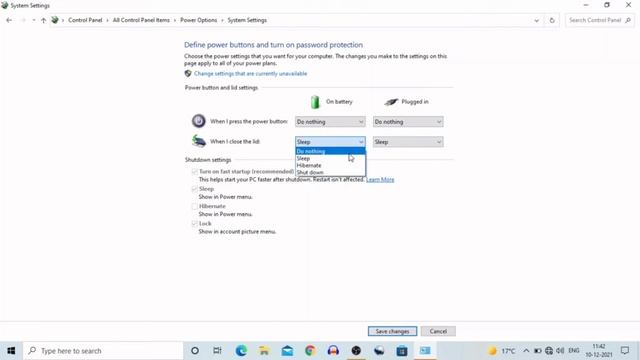Open Task View on taskbar
Viewport: 640px width, 360px height.
(217, 351)
